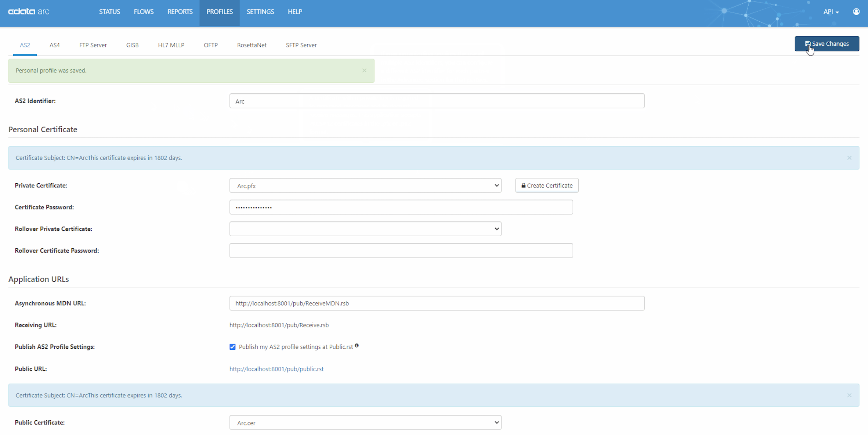Click the save disk icon on Save Changes
This screenshot has width=868, height=435.
pos(808,43)
